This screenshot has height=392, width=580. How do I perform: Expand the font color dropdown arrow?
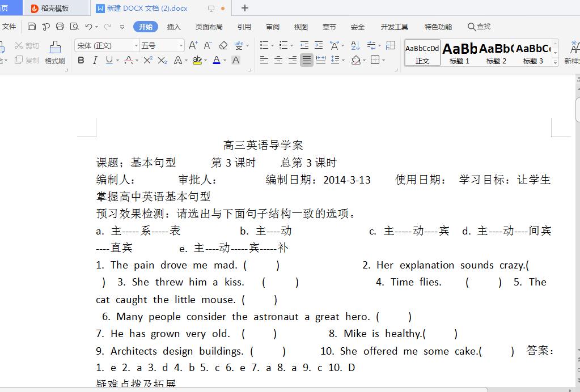[x=225, y=60]
